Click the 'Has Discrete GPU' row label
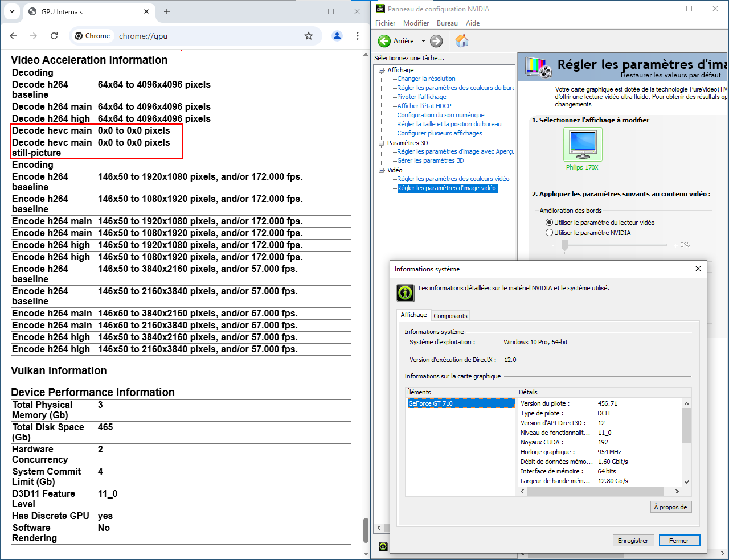Image resolution: width=729 pixels, height=560 pixels. point(51,516)
